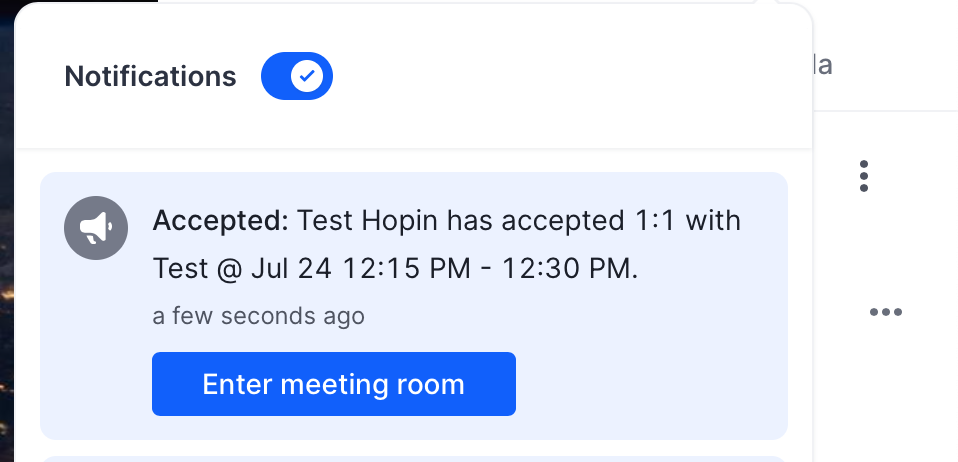Screen dimensions: 958x462
Task: Click the megaphone announcement icon
Action: click(x=96, y=228)
